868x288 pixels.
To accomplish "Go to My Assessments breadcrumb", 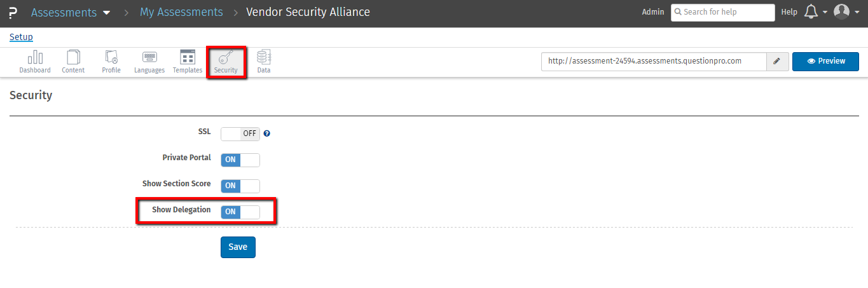I will (181, 12).
